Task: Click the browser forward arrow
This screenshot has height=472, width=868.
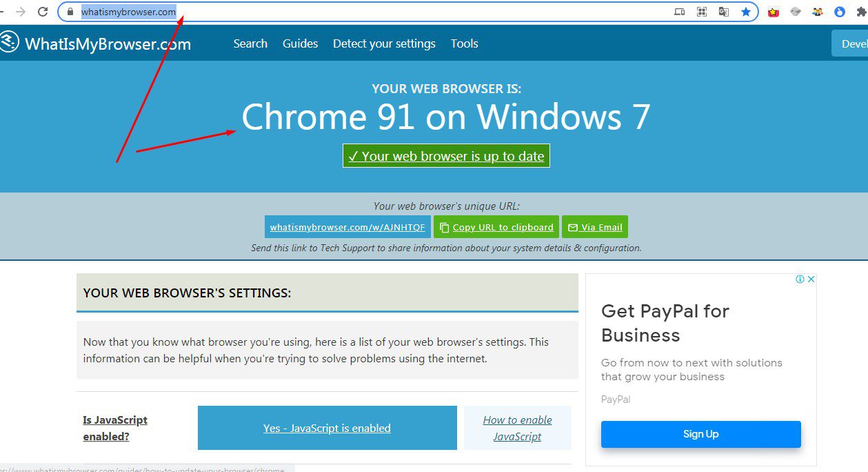Action: tap(21, 12)
